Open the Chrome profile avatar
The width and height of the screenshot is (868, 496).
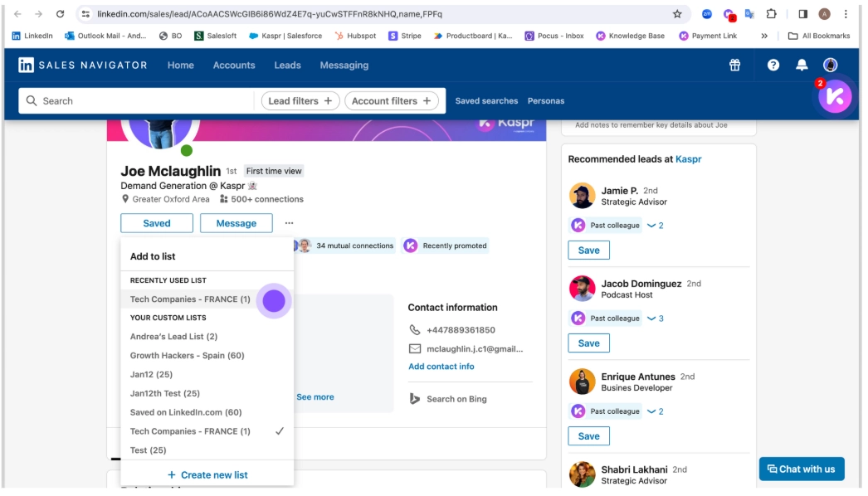tap(824, 14)
